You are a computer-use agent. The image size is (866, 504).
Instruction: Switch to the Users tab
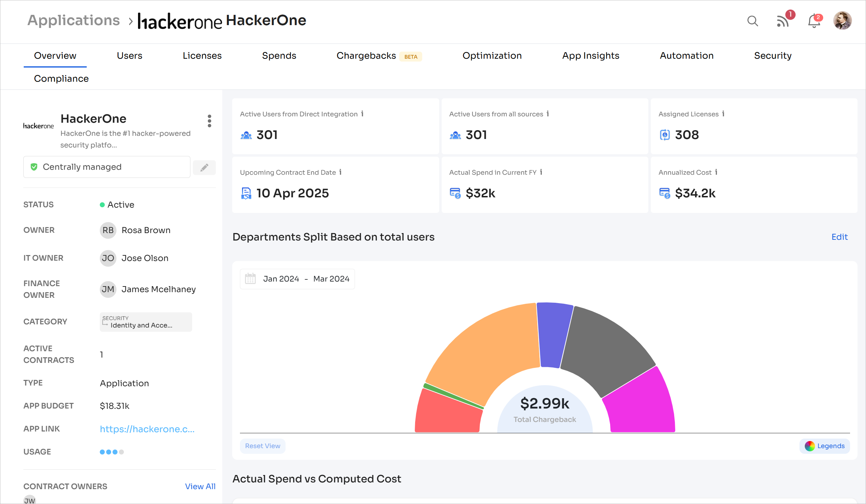130,56
